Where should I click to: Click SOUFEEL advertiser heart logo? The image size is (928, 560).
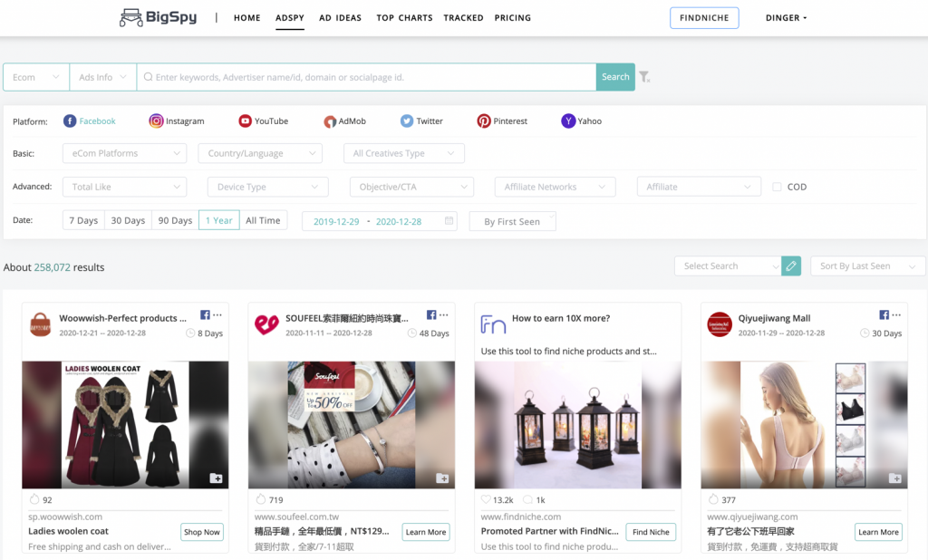coord(266,324)
